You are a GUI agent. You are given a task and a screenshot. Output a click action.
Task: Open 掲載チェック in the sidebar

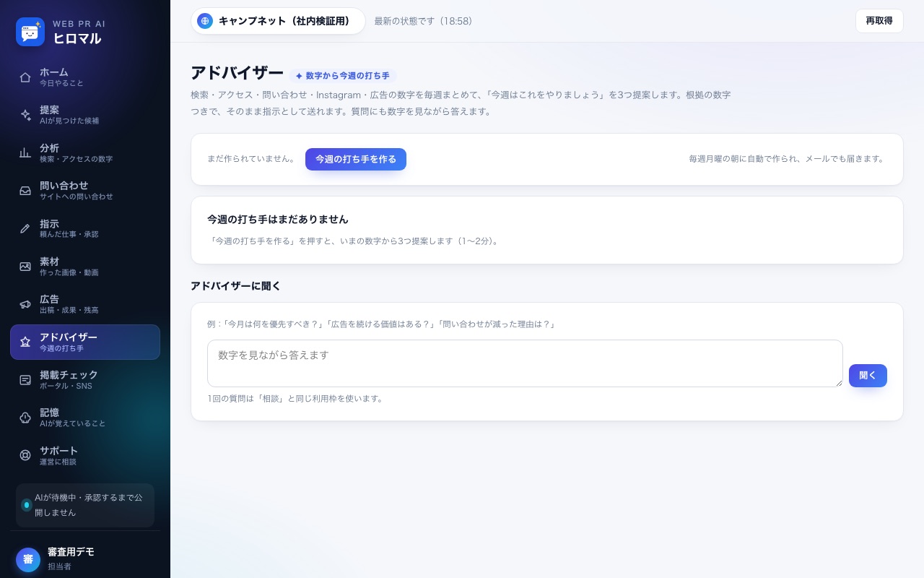[85, 379]
